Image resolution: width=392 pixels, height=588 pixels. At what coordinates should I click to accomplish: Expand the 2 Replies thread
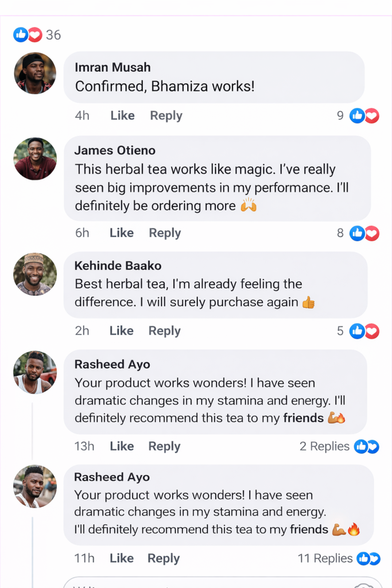tap(324, 447)
